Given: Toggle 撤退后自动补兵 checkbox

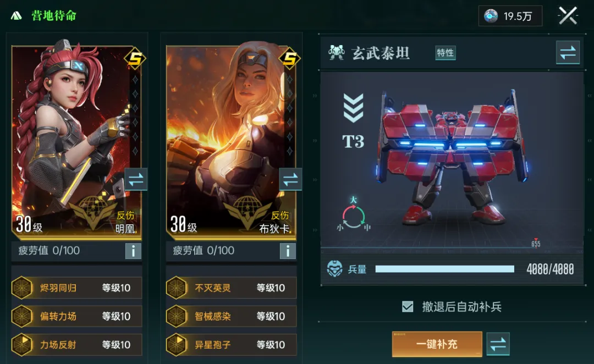Looking at the screenshot, I should tap(408, 306).
